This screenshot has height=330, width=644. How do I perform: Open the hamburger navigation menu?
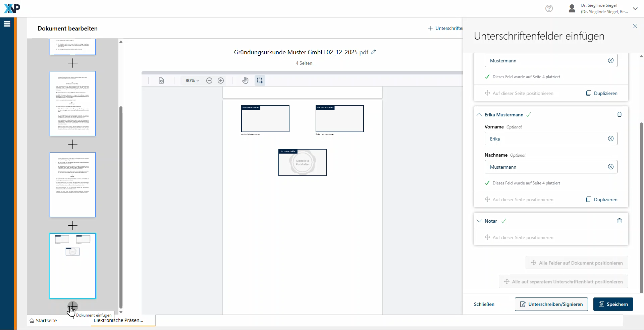tap(7, 24)
